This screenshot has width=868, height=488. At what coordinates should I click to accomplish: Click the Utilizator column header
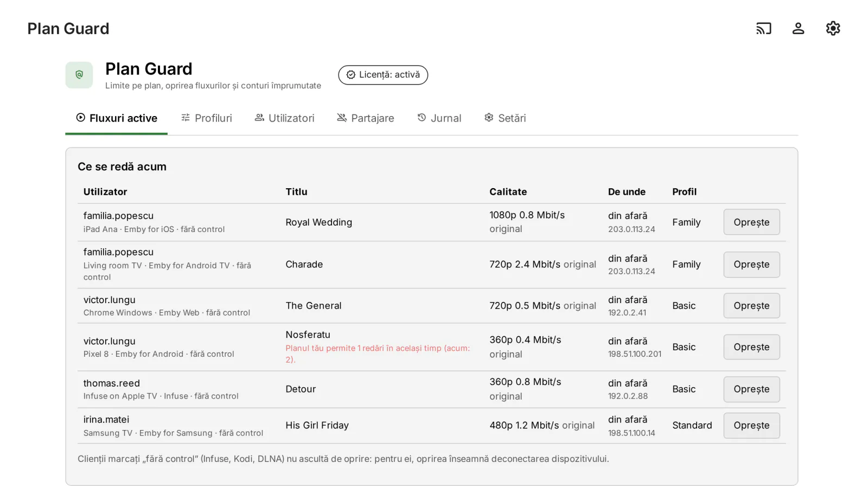(105, 192)
